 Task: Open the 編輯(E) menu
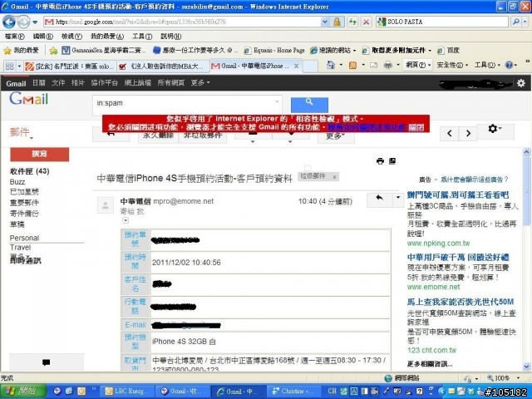43,37
